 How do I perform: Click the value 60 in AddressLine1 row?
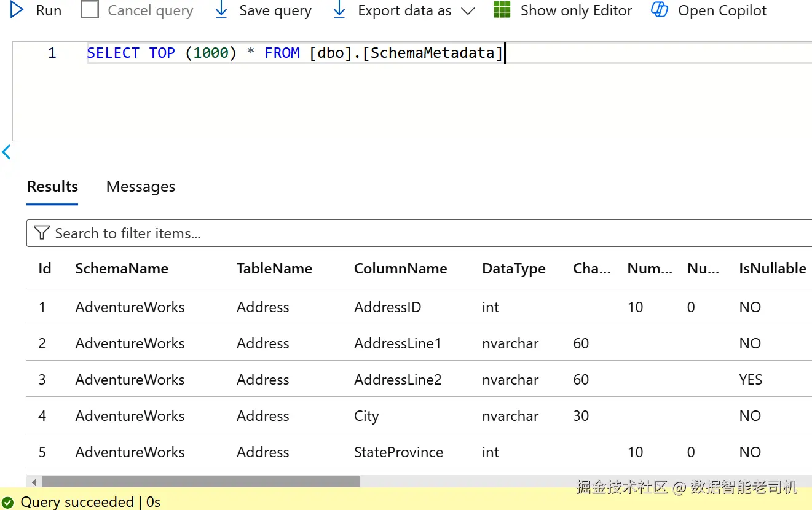coord(581,343)
